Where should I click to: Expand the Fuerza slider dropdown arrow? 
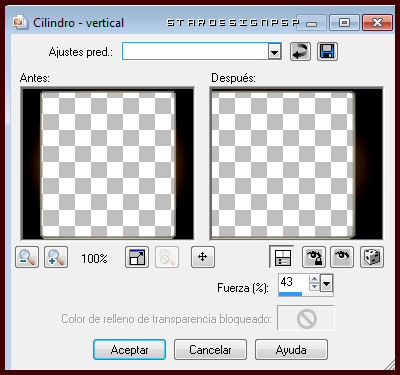click(327, 284)
